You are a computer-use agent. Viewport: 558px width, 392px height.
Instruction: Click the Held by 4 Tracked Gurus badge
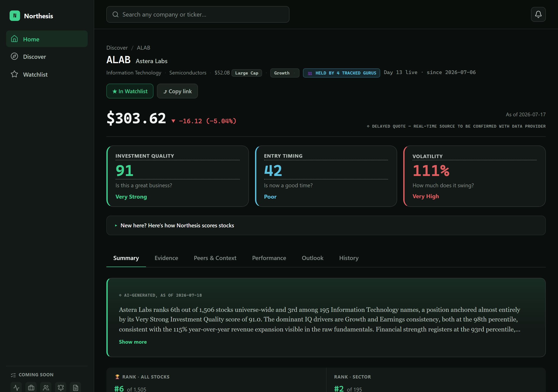point(342,73)
